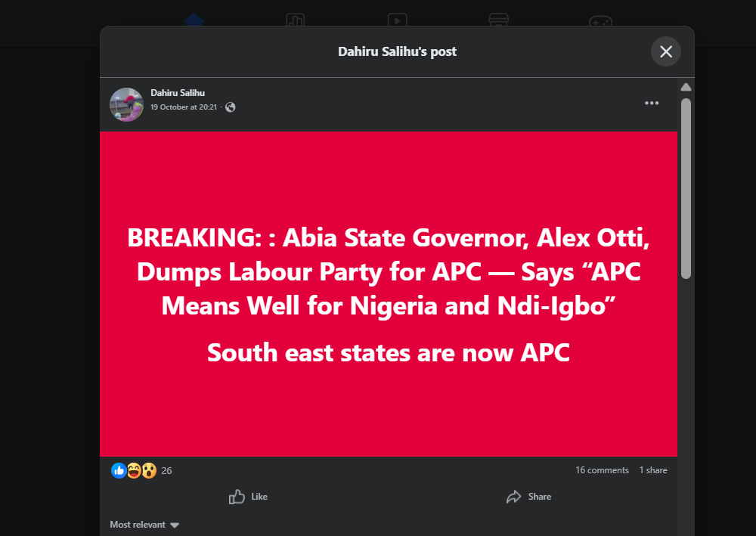Expand the Most relevant comment sorting dropdown
This screenshot has height=536, width=756.
(x=144, y=525)
